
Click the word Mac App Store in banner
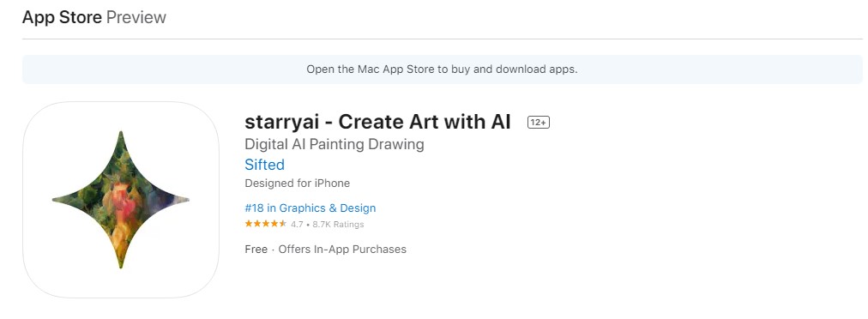pos(397,69)
